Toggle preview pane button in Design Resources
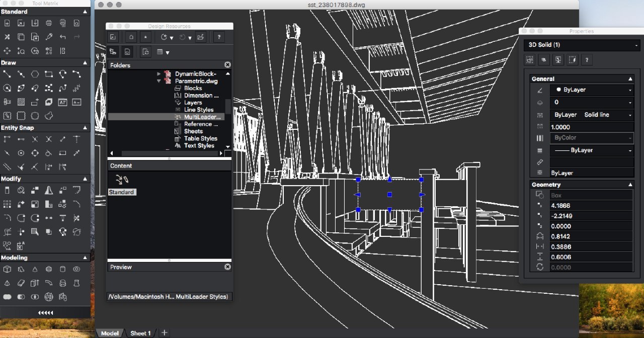This screenshot has width=644, height=338. tap(128, 51)
